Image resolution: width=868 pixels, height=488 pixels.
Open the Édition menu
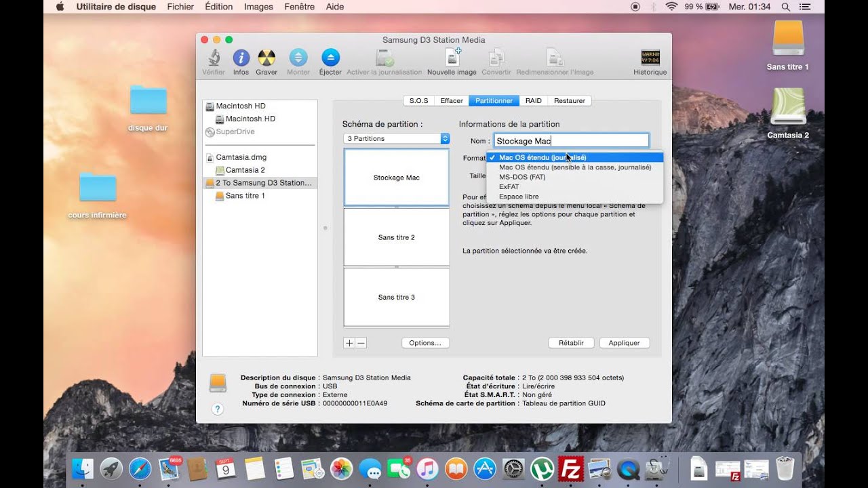[x=218, y=7]
